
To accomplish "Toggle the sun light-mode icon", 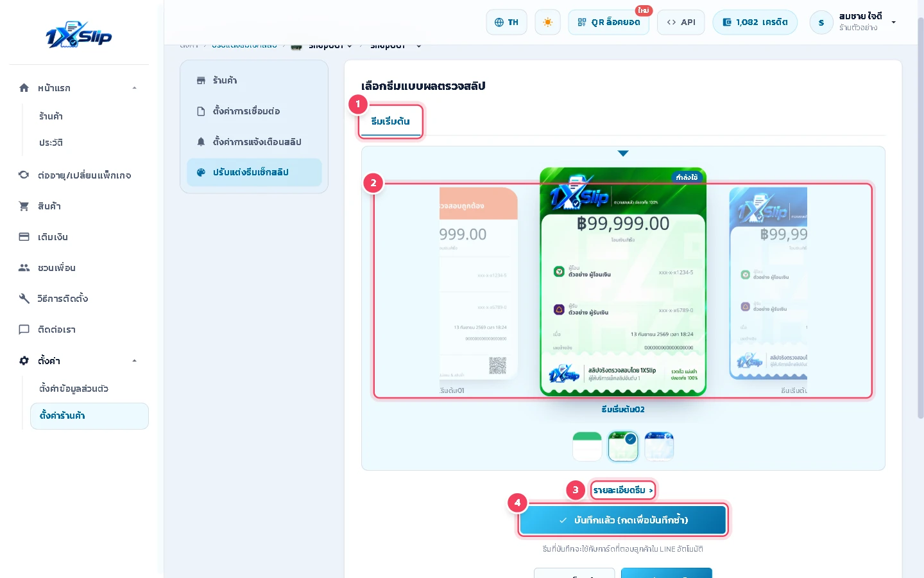I will (x=547, y=22).
